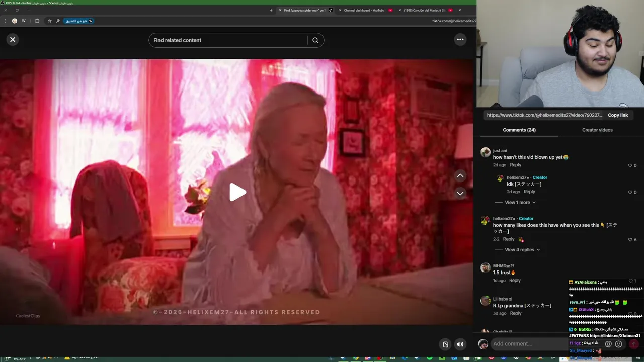Image resolution: width=644 pixels, height=362 pixels.
Task: Open helixem27 avatar on 'idk' reply
Action: coord(500,178)
